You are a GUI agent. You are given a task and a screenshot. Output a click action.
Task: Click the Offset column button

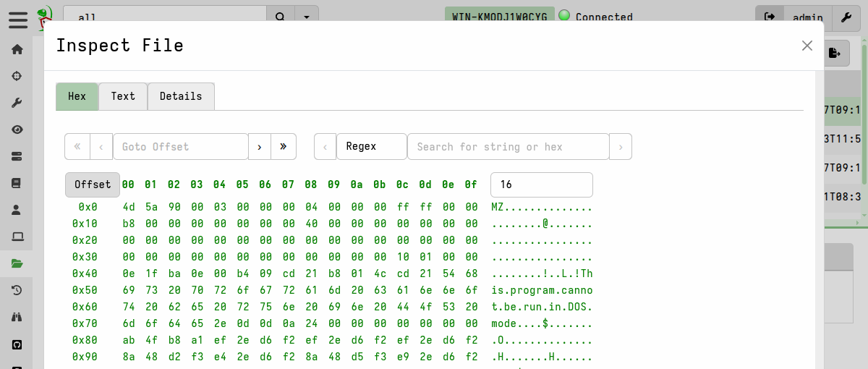93,184
